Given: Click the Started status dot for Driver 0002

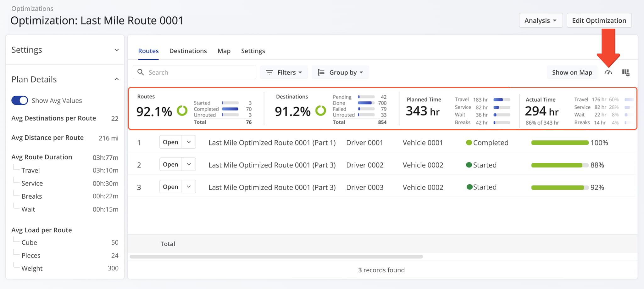Looking at the screenshot, I should click(469, 165).
